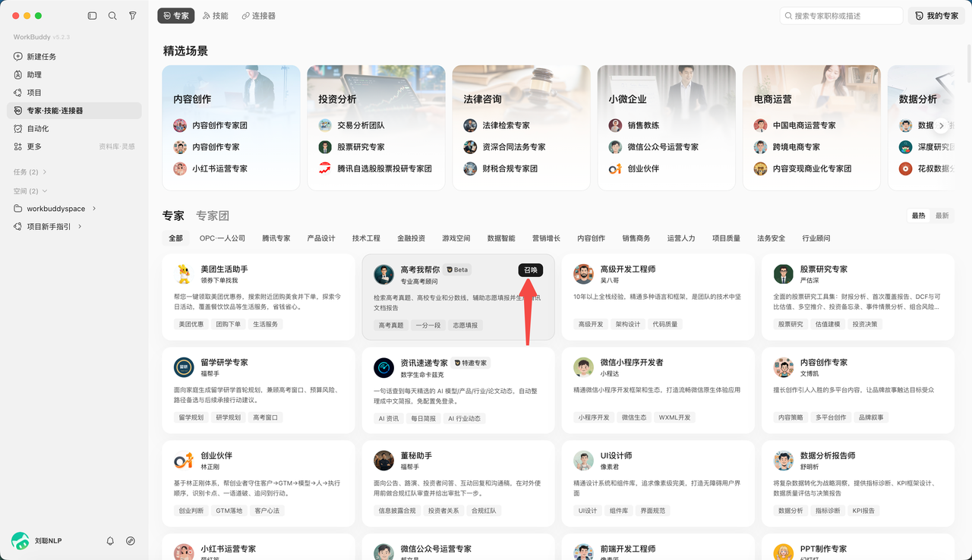
Task: Click the 新建任务 plus icon
Action: [x=18, y=57]
